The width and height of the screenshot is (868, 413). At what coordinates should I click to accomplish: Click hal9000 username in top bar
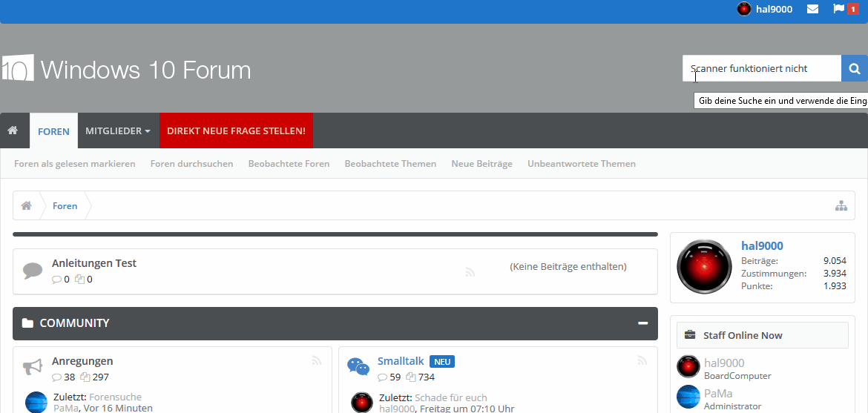pyautogui.click(x=774, y=10)
